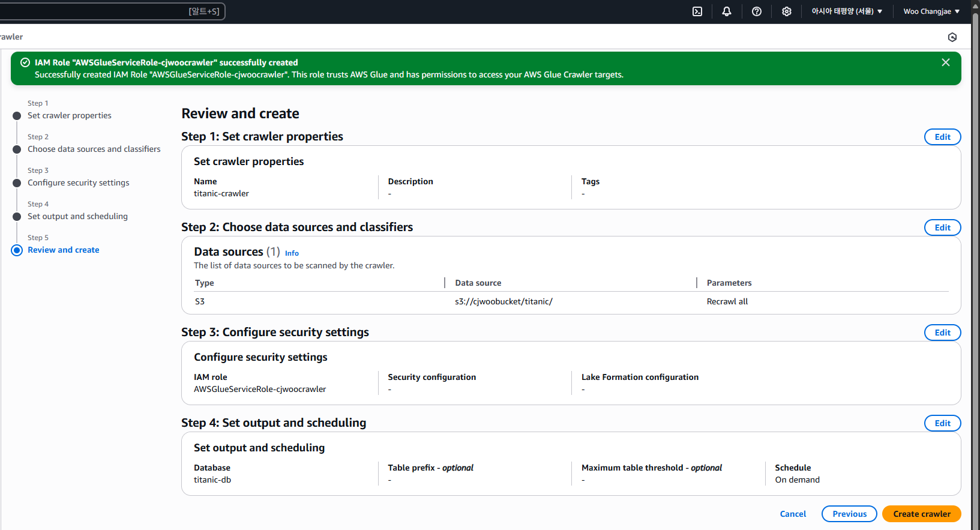This screenshot has width=980, height=530.
Task: Select the titanic-crawler name value
Action: point(221,193)
